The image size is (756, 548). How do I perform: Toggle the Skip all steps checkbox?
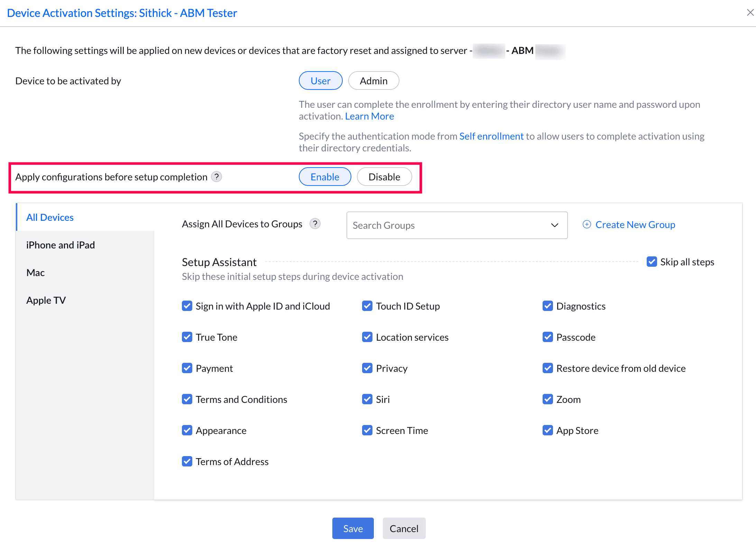(x=652, y=262)
